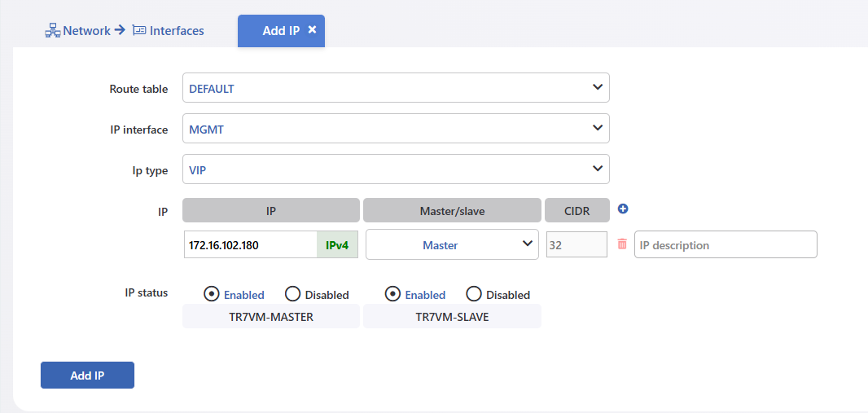
Task: Click the blue plus icon to add IP row
Action: tap(623, 209)
